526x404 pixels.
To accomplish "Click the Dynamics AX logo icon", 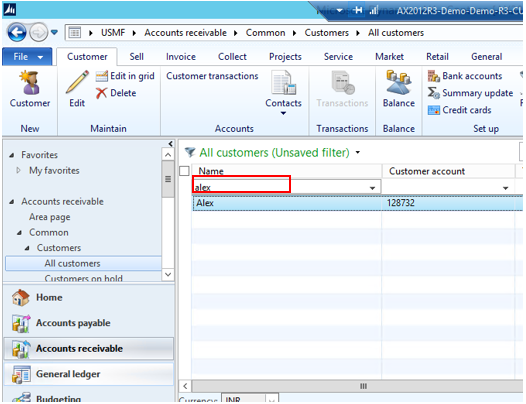I will click(9, 10).
